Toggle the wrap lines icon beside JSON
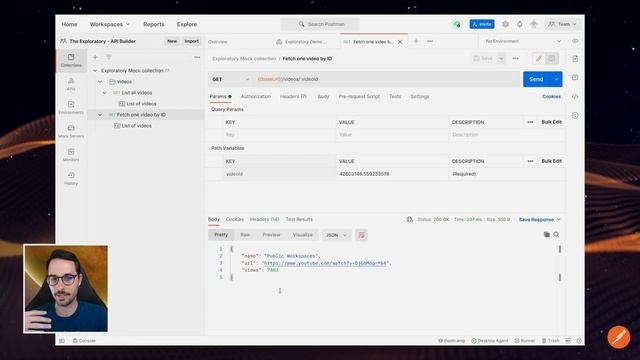The height and width of the screenshot is (360, 640). click(x=361, y=235)
